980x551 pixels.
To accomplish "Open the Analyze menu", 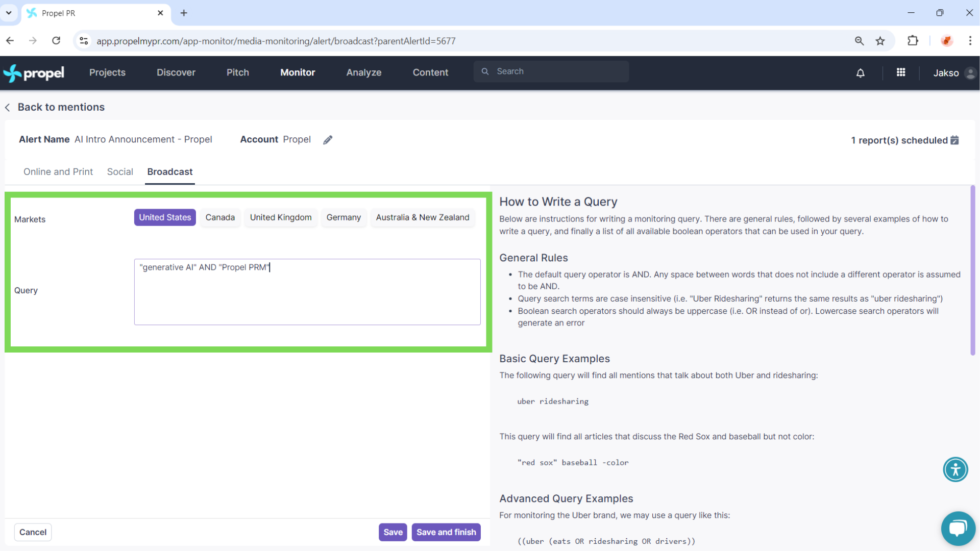I will coord(364,73).
